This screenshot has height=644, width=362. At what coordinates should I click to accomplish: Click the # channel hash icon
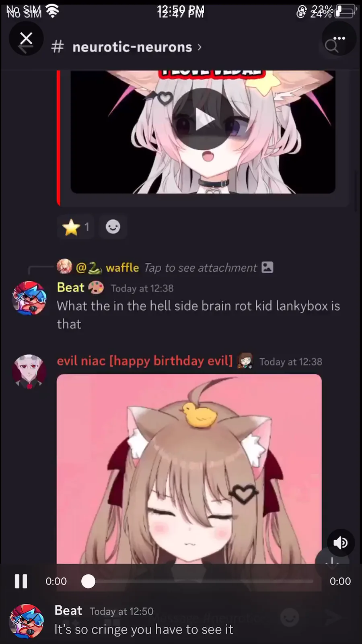tap(58, 47)
